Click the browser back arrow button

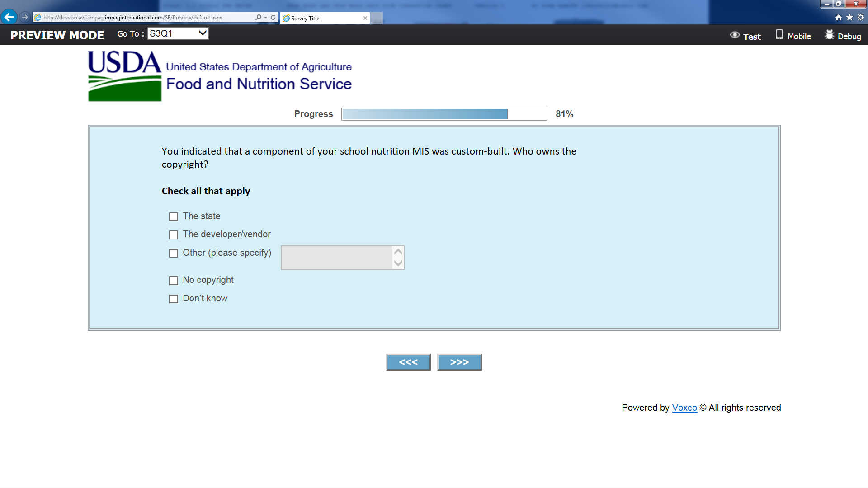coord(9,17)
